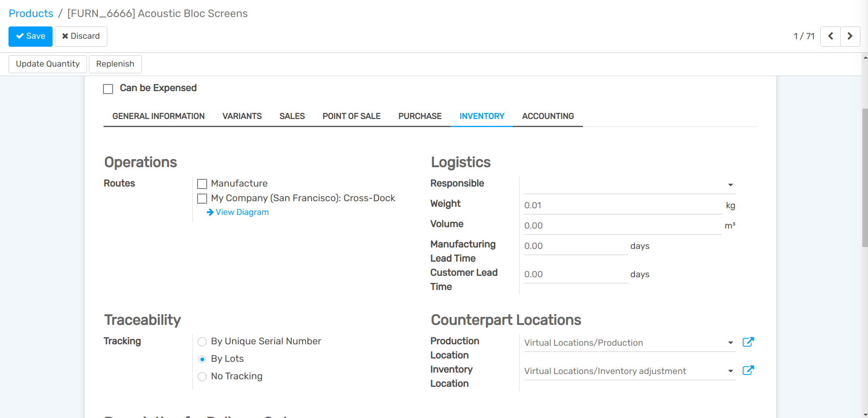Navigate to Products breadcrumb
868x418 pixels.
click(x=31, y=13)
